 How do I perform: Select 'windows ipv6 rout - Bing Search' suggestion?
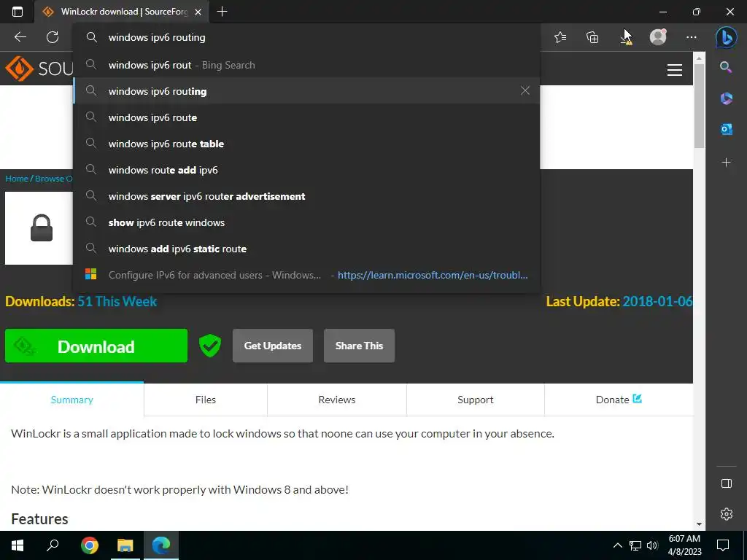tap(306, 65)
